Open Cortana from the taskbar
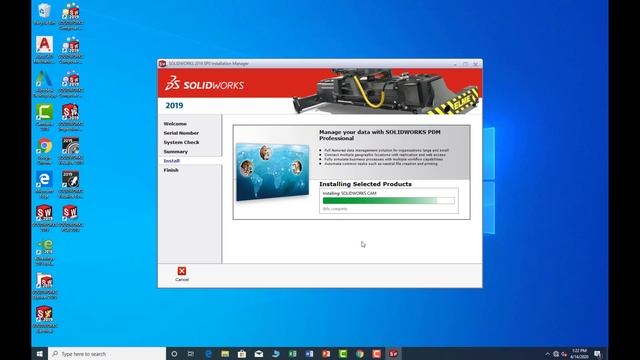This screenshot has width=640, height=360. coord(174,354)
